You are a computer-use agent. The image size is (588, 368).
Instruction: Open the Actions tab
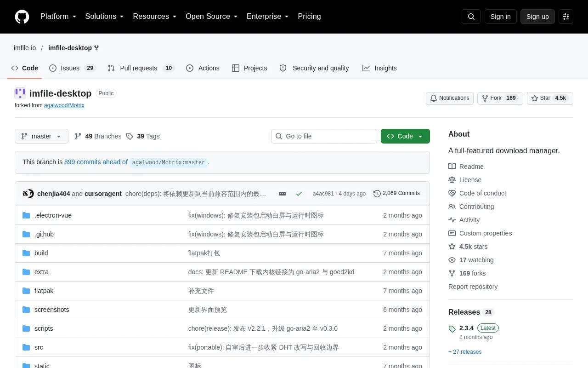click(x=203, y=68)
